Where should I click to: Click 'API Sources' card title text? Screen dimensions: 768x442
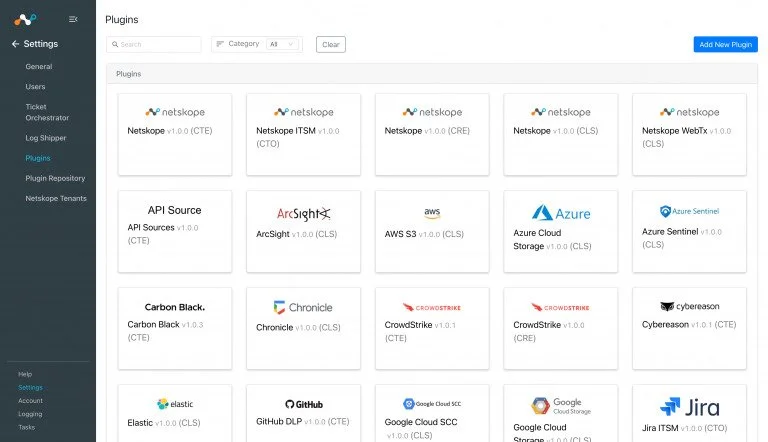tap(151, 227)
